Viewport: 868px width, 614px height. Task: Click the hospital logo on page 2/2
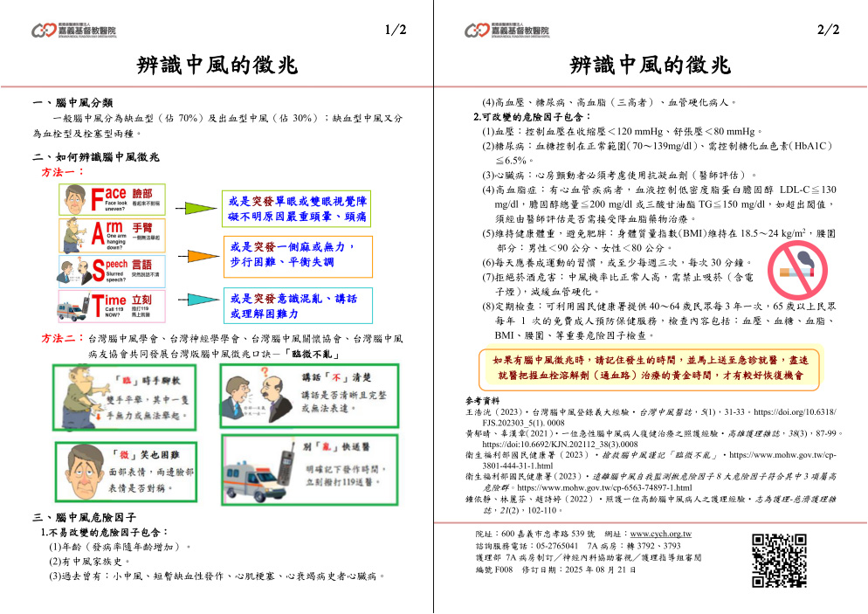click(507, 30)
